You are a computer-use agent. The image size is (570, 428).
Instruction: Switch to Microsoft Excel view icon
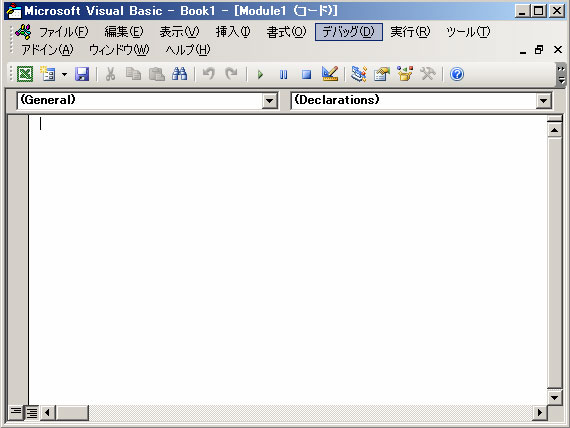click(x=25, y=74)
